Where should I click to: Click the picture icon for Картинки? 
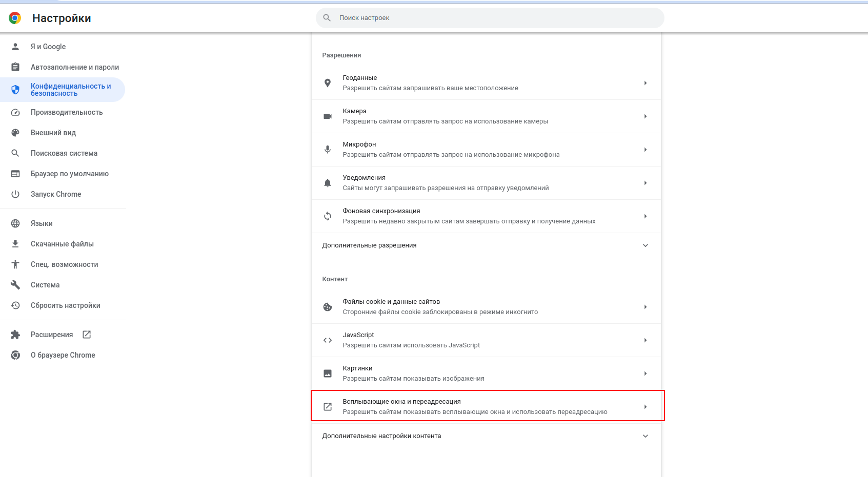(328, 374)
